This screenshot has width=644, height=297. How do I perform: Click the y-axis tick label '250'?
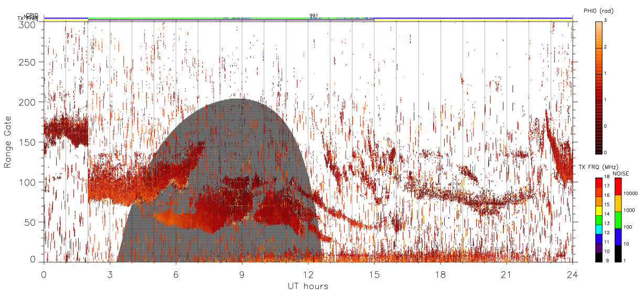(28, 62)
